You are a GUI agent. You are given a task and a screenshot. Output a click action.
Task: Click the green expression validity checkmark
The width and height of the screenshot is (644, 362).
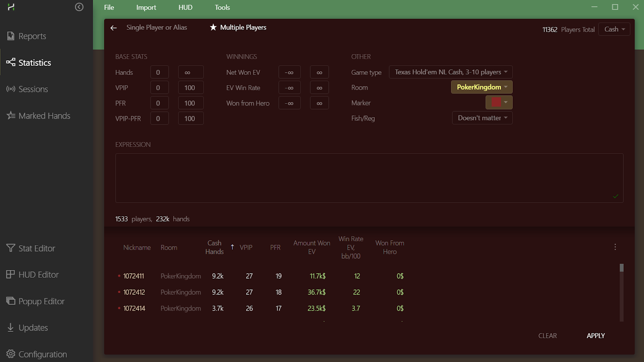pyautogui.click(x=616, y=196)
